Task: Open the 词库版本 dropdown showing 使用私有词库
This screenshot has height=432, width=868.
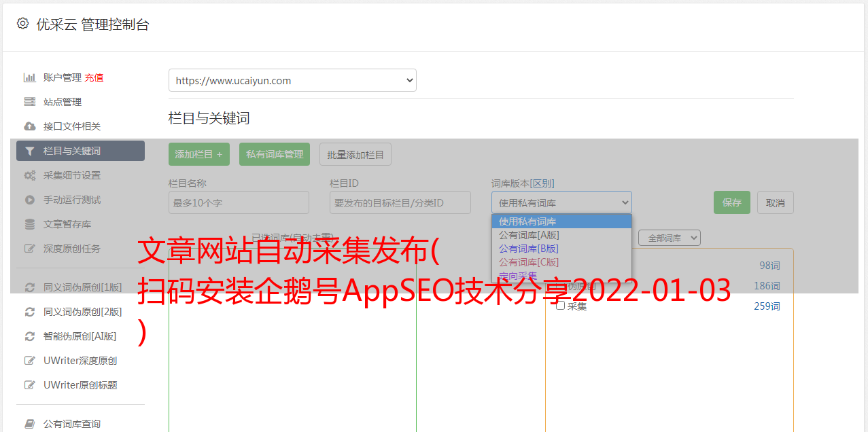Action: click(x=561, y=202)
